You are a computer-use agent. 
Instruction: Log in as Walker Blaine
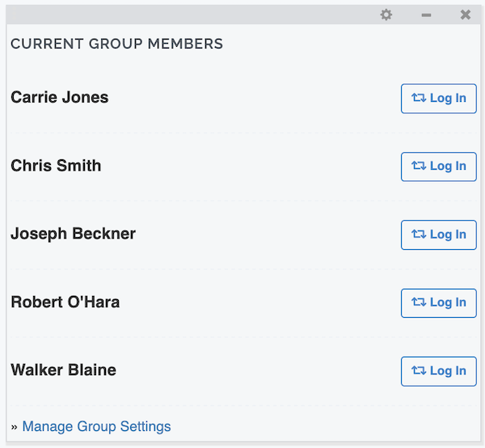[x=439, y=371]
